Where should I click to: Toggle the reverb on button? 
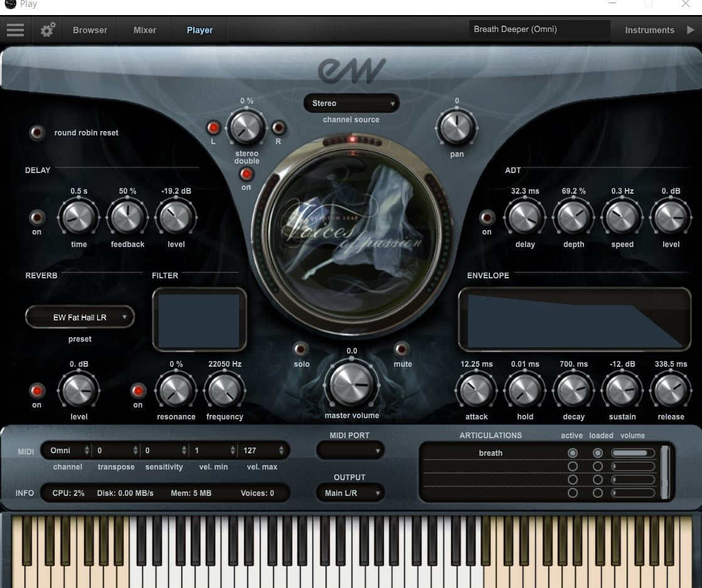(37, 391)
